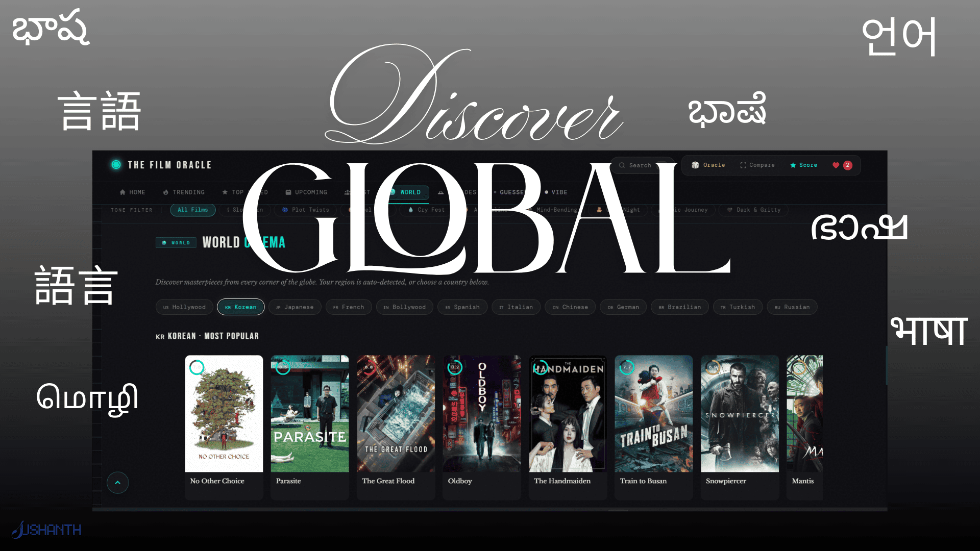The image size is (980, 551).
Task: Open the Vibe tab
Action: tap(556, 192)
